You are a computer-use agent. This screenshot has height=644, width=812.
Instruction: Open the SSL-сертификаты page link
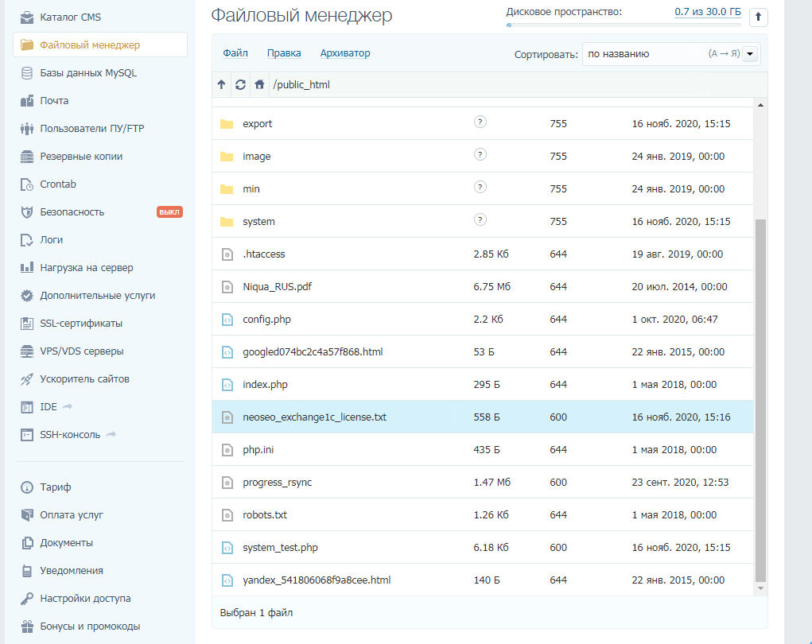point(81,324)
